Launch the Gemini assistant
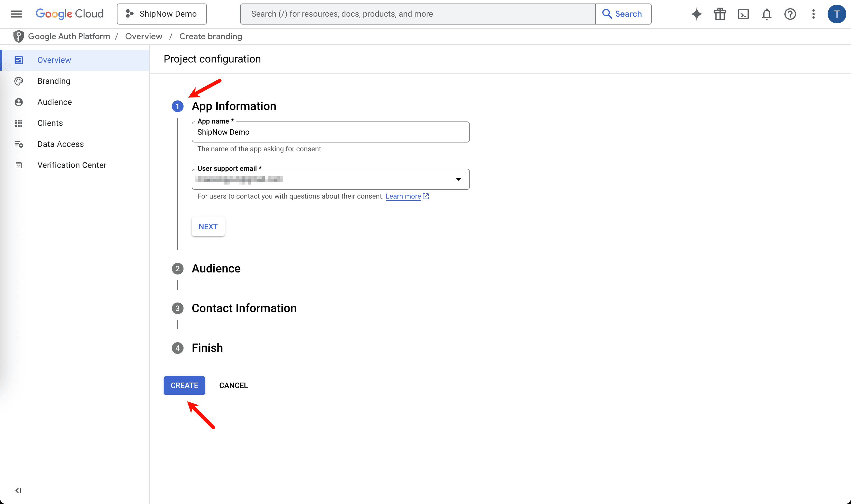 pos(696,14)
